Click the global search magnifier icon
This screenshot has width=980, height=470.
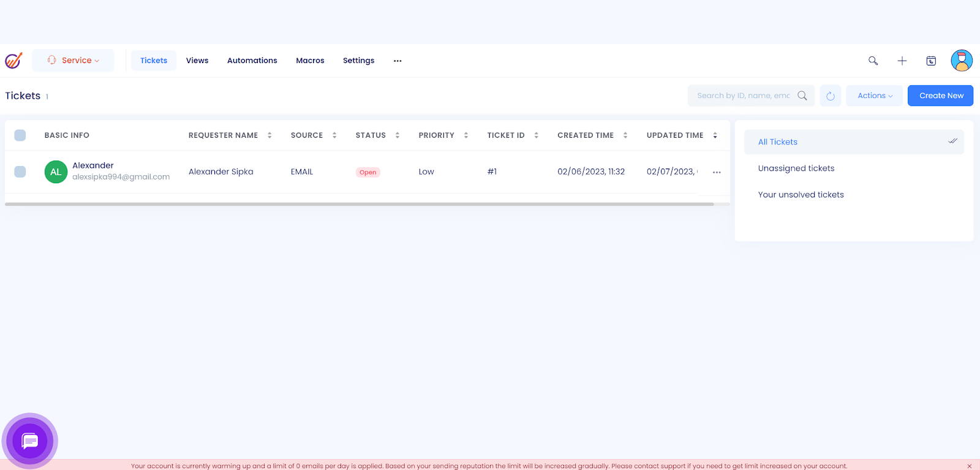coord(873,61)
